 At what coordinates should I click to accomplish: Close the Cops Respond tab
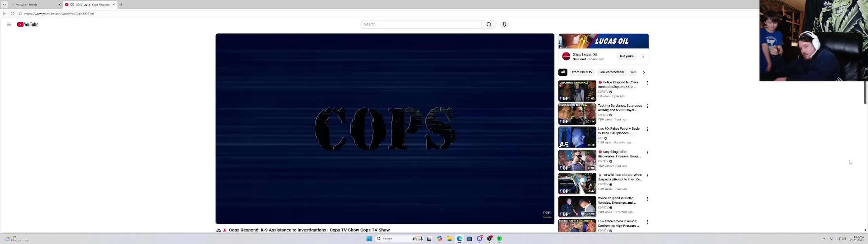(114, 4)
